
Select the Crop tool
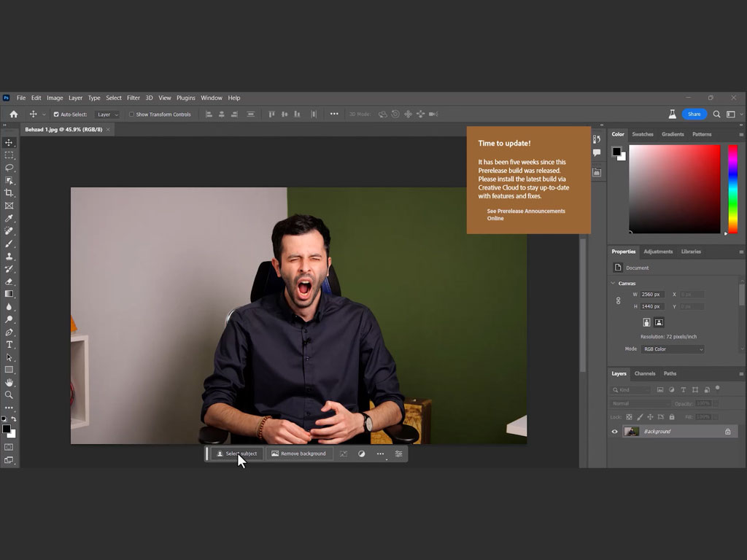pos(9,192)
